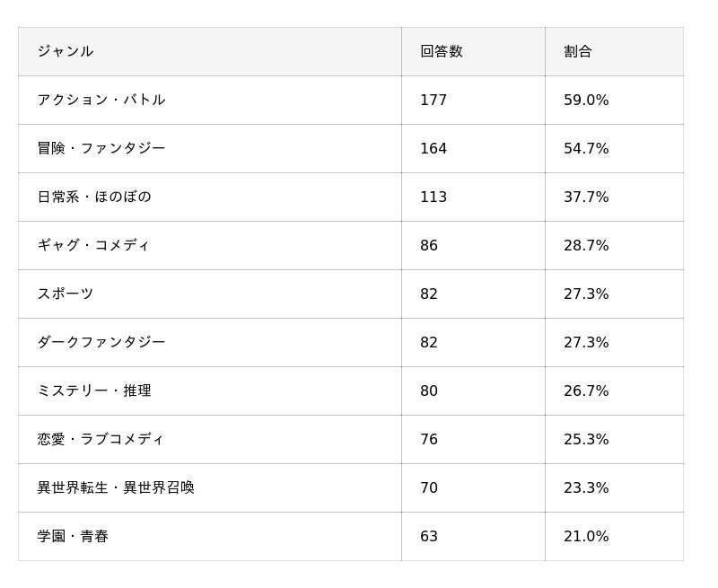Click the 恋愛・ラブコメディ row label
This screenshot has height=588, width=718.
pos(101,439)
